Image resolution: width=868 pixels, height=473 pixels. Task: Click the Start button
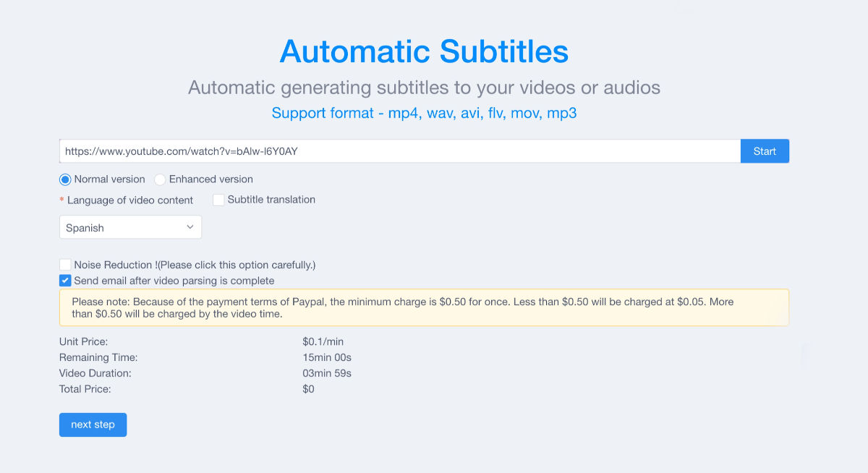click(x=765, y=151)
